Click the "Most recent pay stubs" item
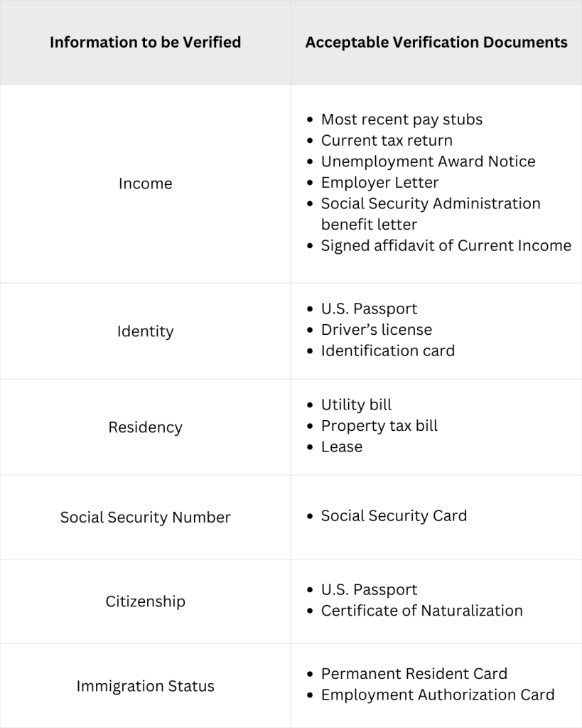 click(x=402, y=119)
